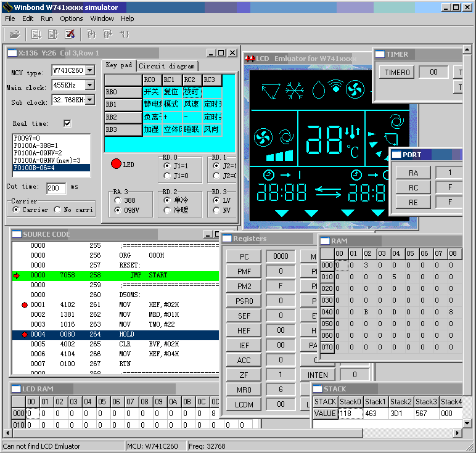This screenshot has height=453, width=476.
Task: Click the RTN source line at 0007
Action: (x=115, y=364)
